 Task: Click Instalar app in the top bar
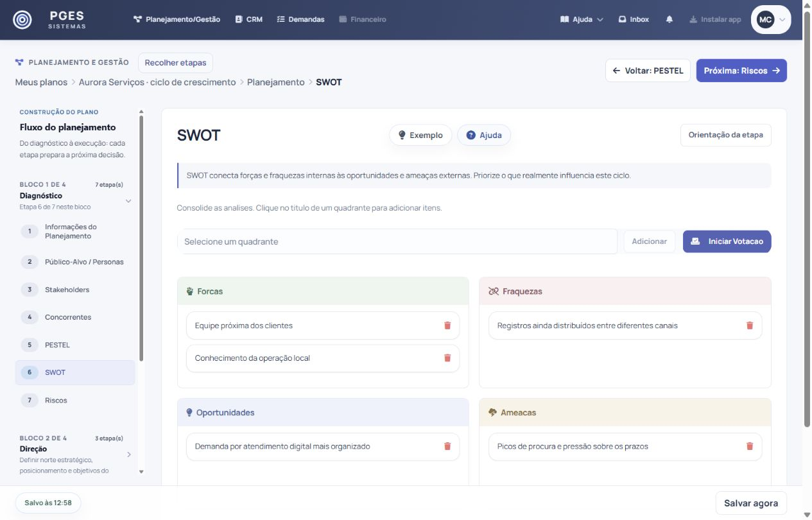[x=715, y=19]
